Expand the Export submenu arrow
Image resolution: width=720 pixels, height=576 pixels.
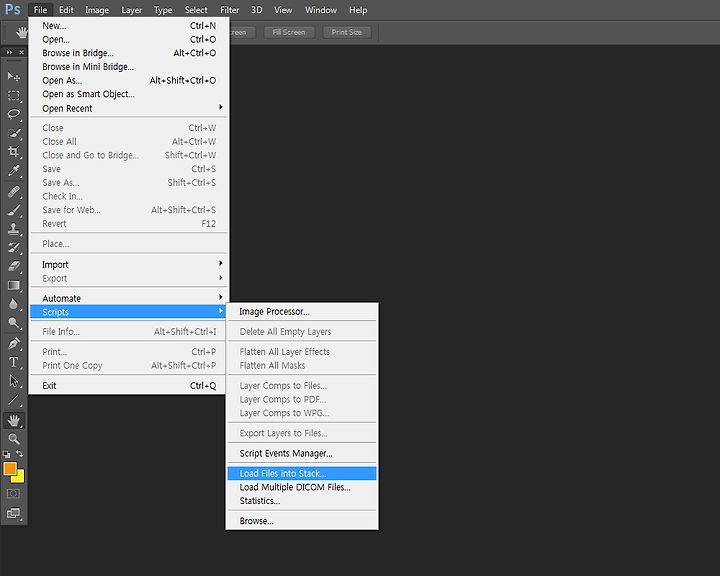221,278
